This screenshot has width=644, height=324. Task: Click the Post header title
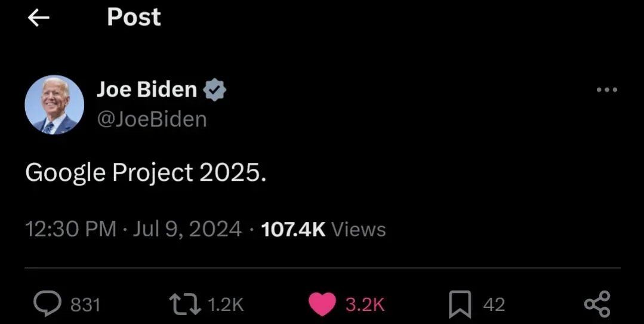pos(134,17)
